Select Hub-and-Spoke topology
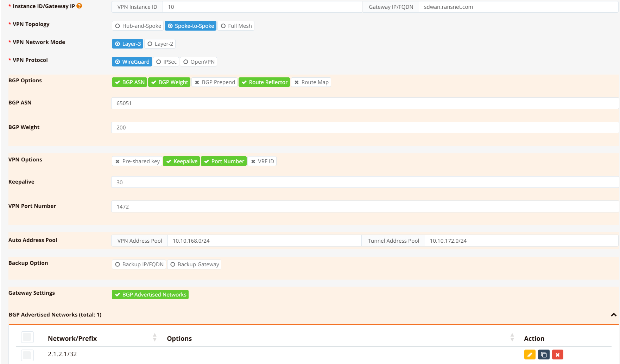Viewport: 620px width, 364px height. tap(138, 26)
